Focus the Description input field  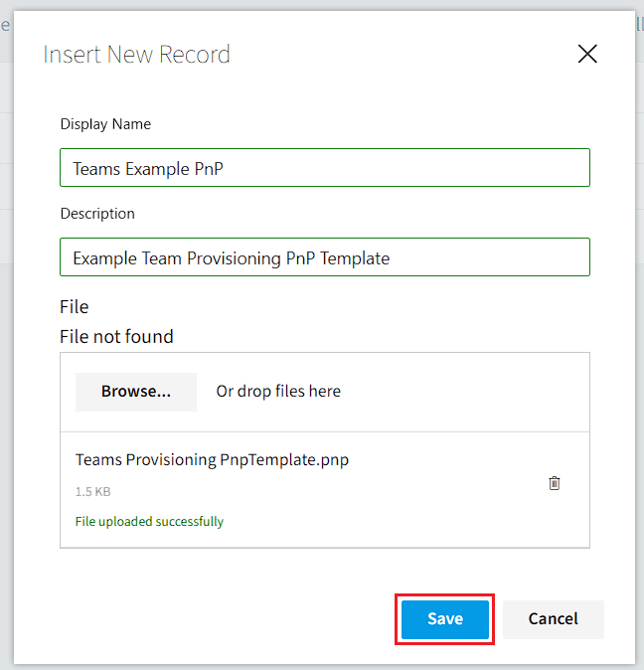[325, 256]
